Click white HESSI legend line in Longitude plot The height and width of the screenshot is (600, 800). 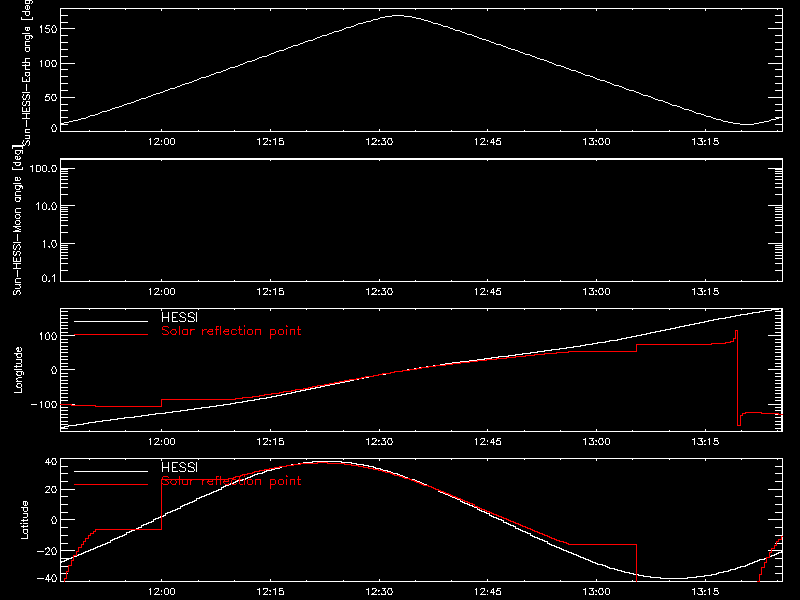click(111, 321)
